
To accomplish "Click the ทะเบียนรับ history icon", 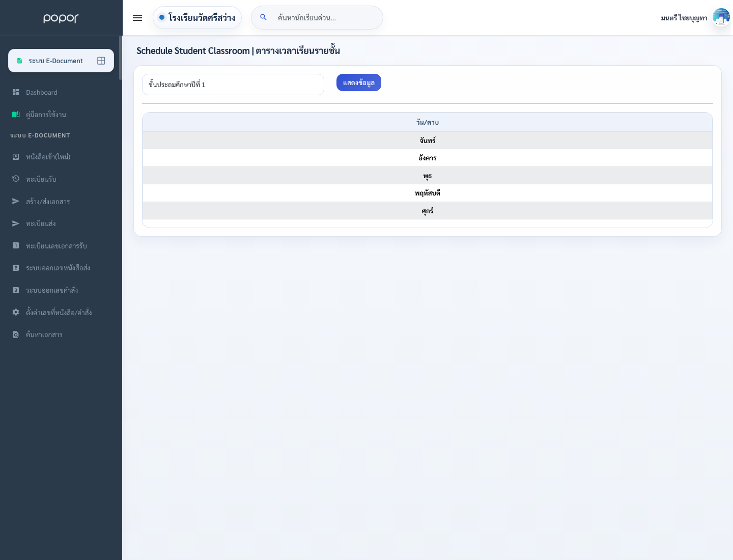I will coord(16,179).
